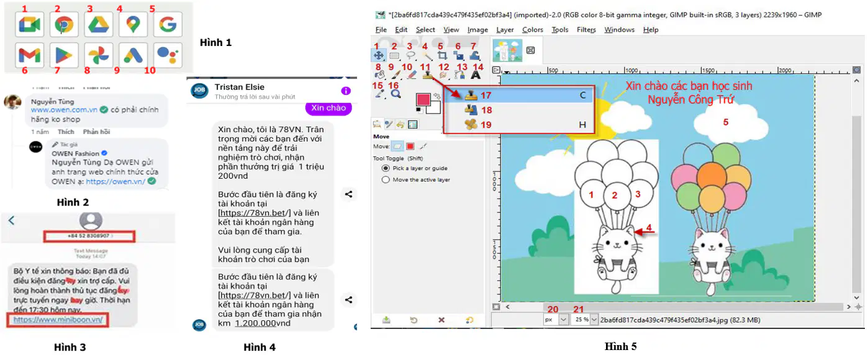Select the Color Picker eyedropper tool
Screen dimensions: 868x355
coord(379,94)
